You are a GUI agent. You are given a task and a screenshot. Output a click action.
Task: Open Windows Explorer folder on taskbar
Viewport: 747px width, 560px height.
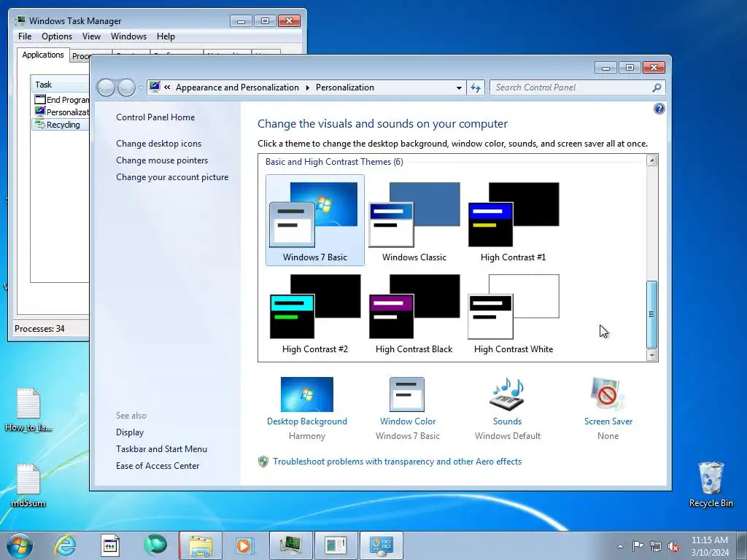point(201,545)
